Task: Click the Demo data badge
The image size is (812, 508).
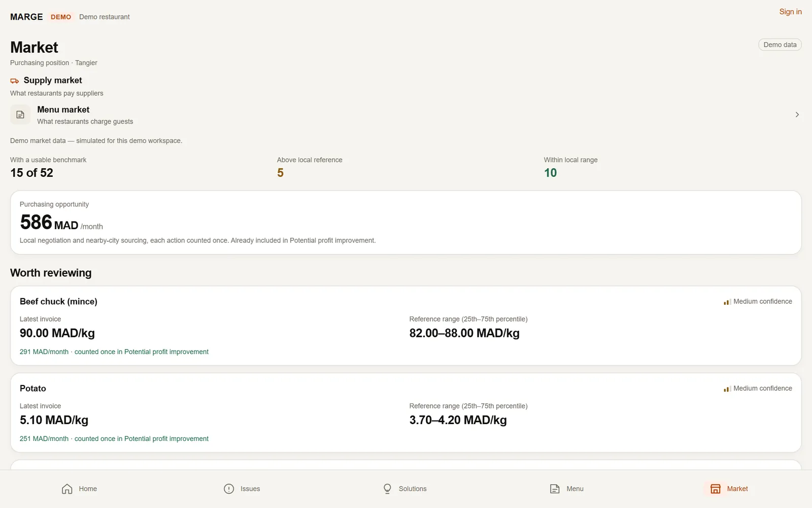Action: 780,45
